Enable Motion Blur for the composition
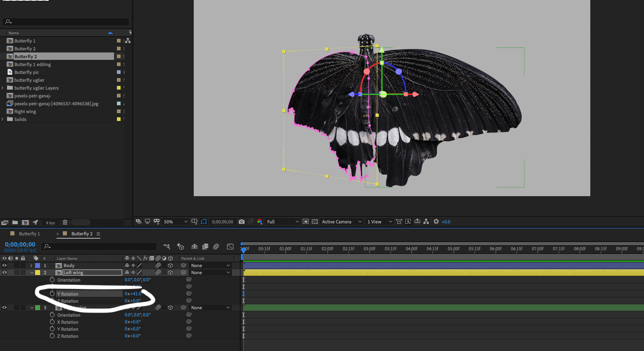644x351 pixels. [195, 246]
